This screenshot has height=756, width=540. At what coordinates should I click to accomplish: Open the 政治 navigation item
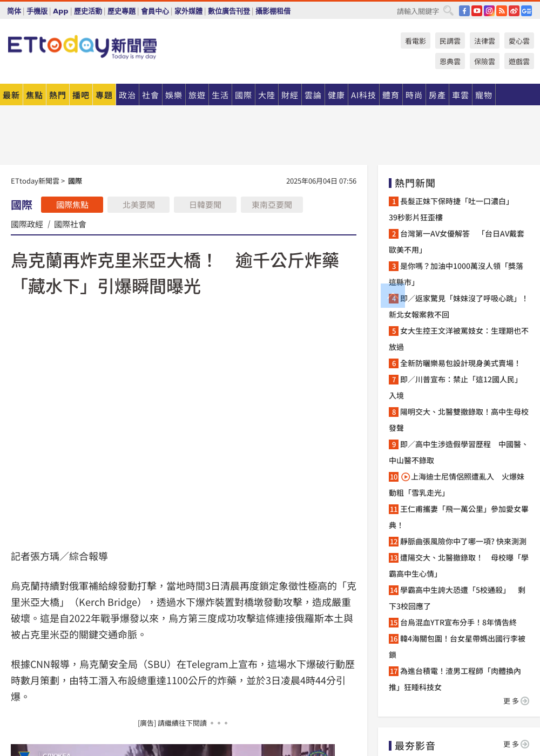tap(127, 95)
